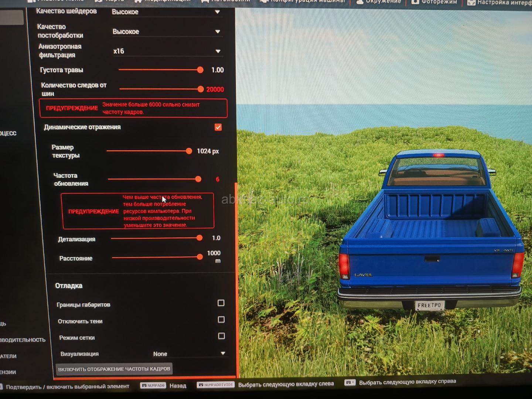Viewport: 532px width, 399px height.
Task: Click the Густота травы slider handle
Action: coord(200,70)
